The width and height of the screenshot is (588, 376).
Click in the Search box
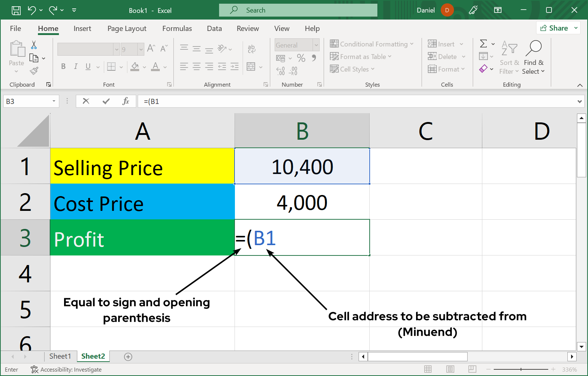click(x=298, y=10)
